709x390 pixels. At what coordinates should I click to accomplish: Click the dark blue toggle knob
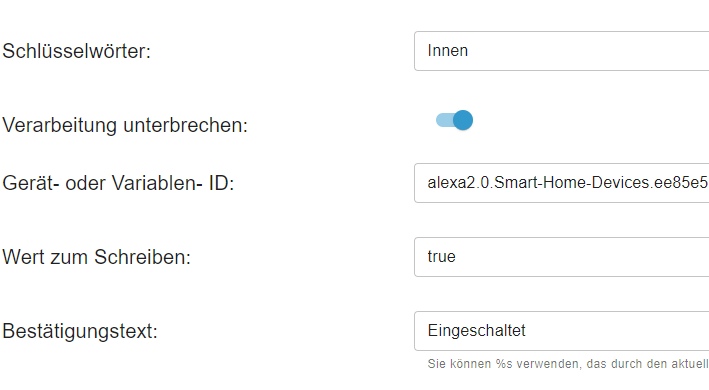463,120
